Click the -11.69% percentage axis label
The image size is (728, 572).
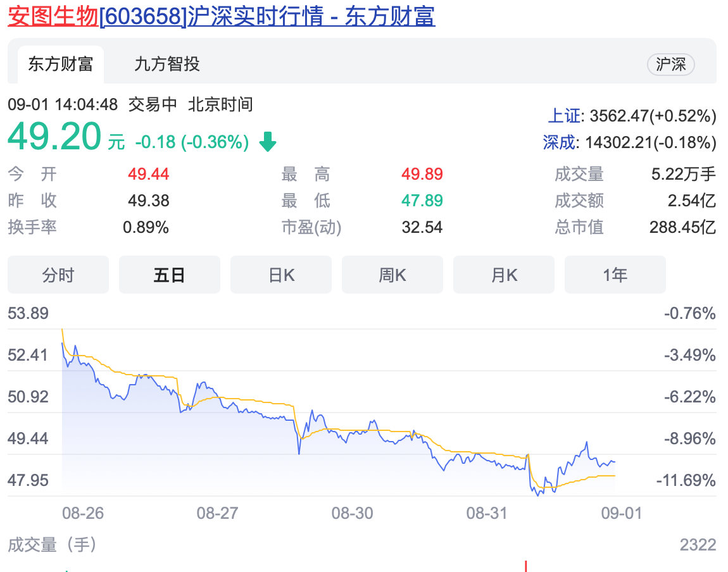tap(686, 480)
